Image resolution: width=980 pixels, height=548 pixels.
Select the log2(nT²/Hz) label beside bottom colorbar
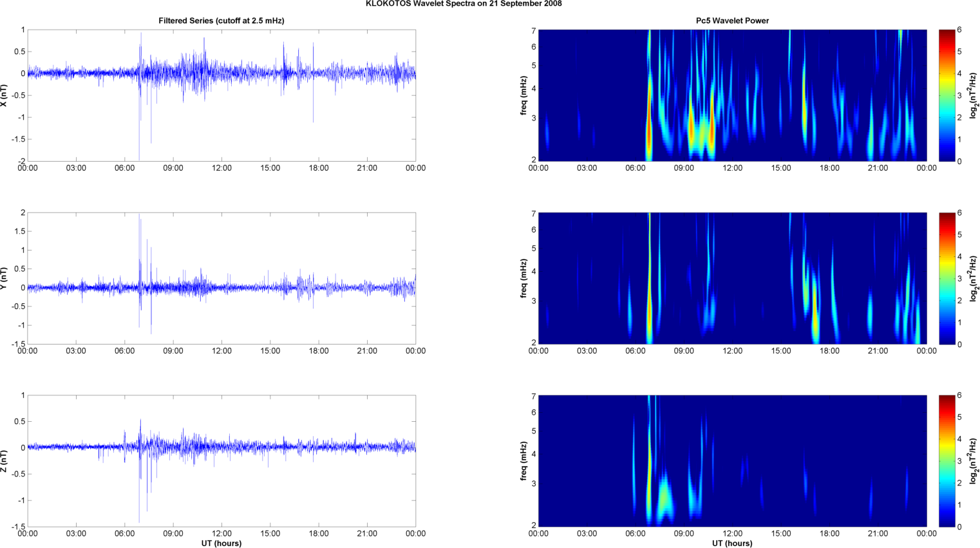pyautogui.click(x=974, y=461)
